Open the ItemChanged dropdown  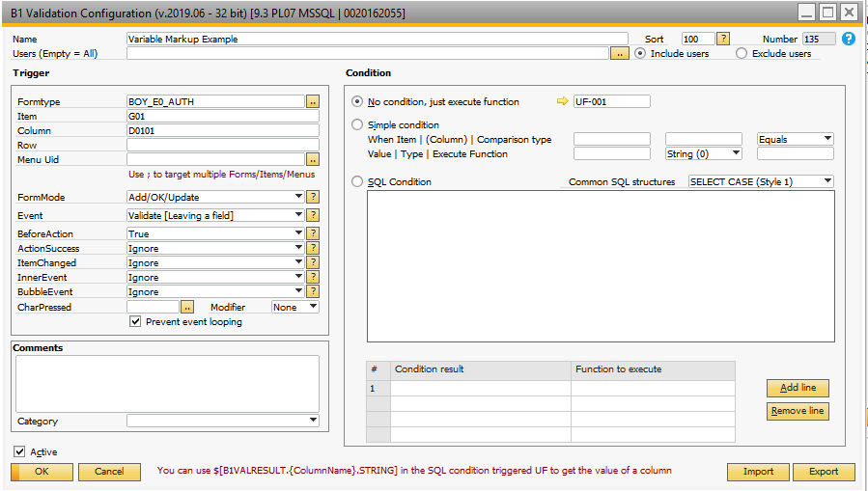coord(298,262)
